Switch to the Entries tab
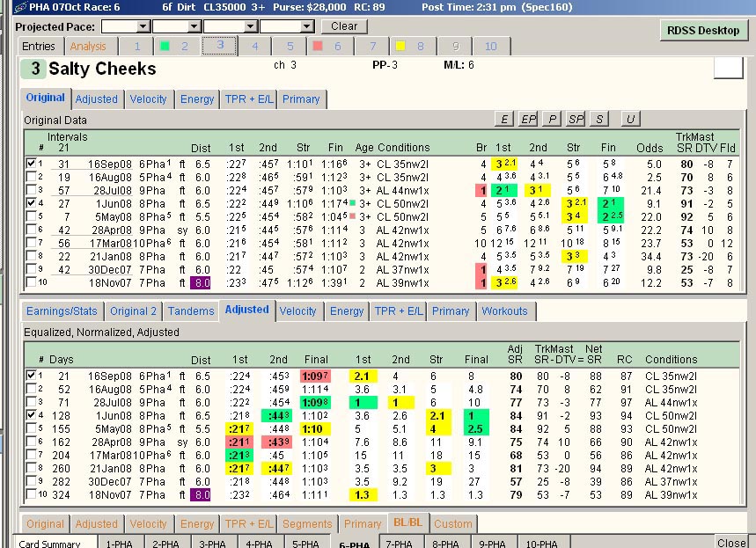This screenshot has height=548, width=756. click(x=39, y=47)
